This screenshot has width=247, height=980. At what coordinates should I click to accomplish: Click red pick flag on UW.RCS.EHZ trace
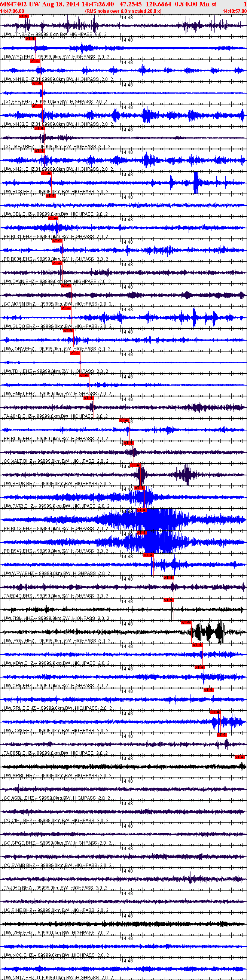coord(46,173)
